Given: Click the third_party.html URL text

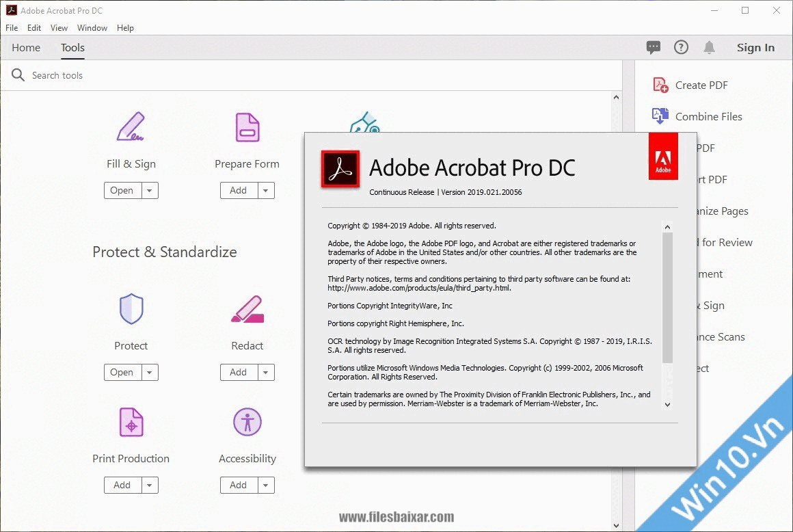Looking at the screenshot, I should 419,289.
